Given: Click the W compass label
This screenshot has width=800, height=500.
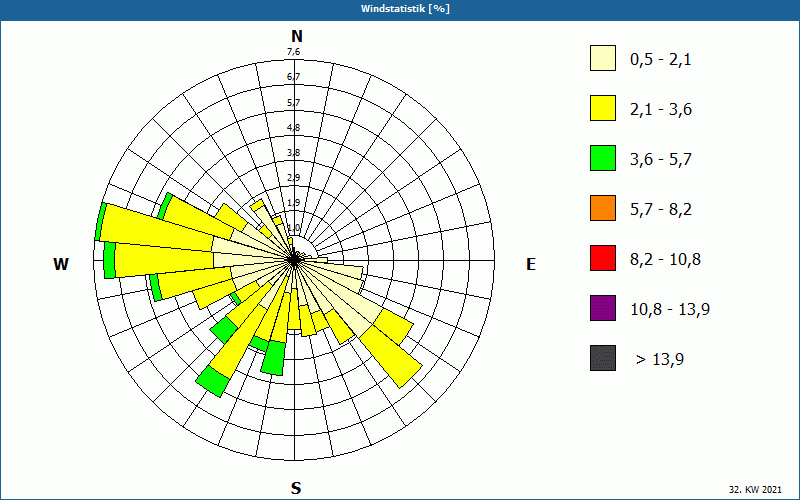Looking at the screenshot, I should tap(61, 264).
